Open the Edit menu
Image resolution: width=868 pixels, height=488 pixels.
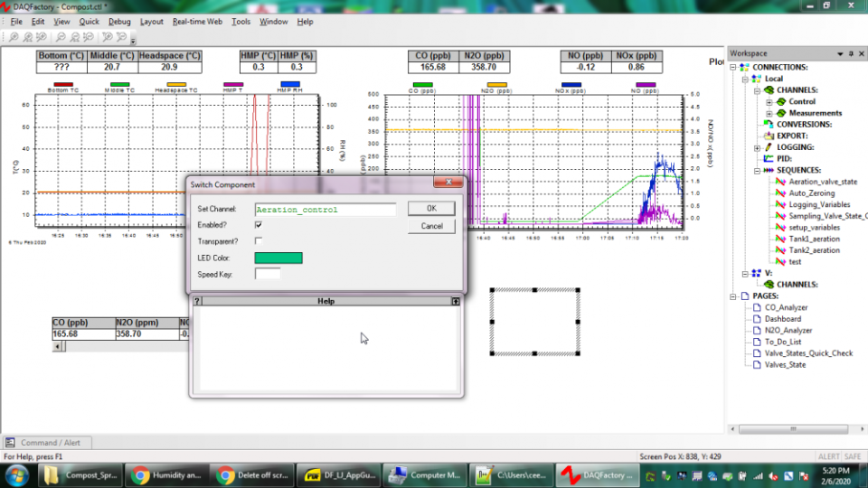[x=38, y=22]
